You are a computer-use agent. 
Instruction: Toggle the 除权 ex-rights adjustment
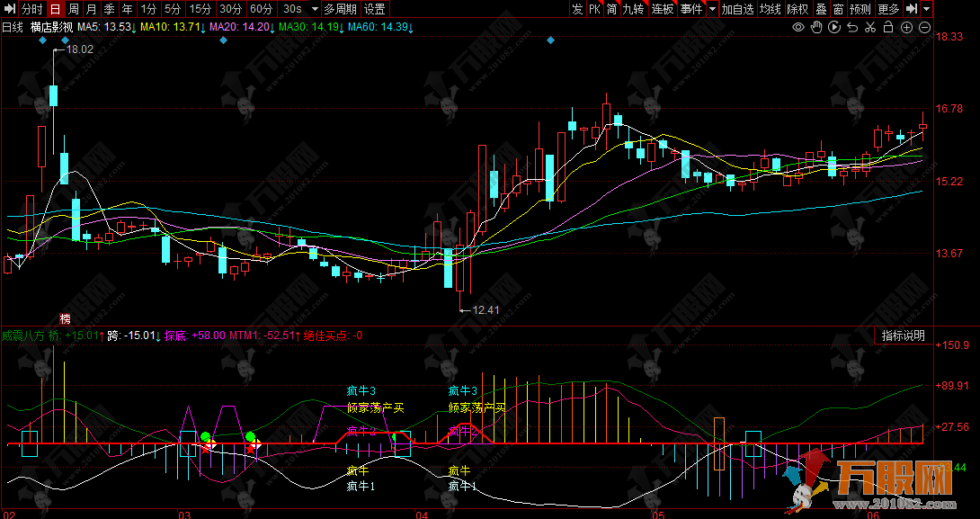coord(797,9)
